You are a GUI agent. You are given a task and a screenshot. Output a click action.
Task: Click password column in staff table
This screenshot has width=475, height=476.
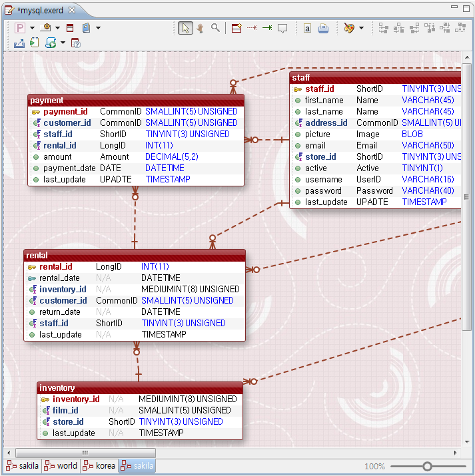pyautogui.click(x=376, y=190)
